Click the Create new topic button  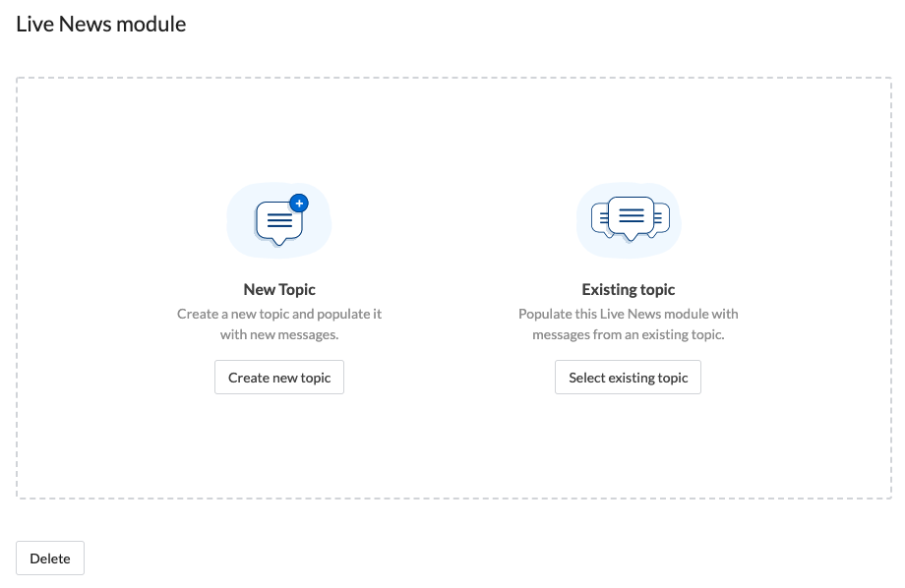point(279,378)
